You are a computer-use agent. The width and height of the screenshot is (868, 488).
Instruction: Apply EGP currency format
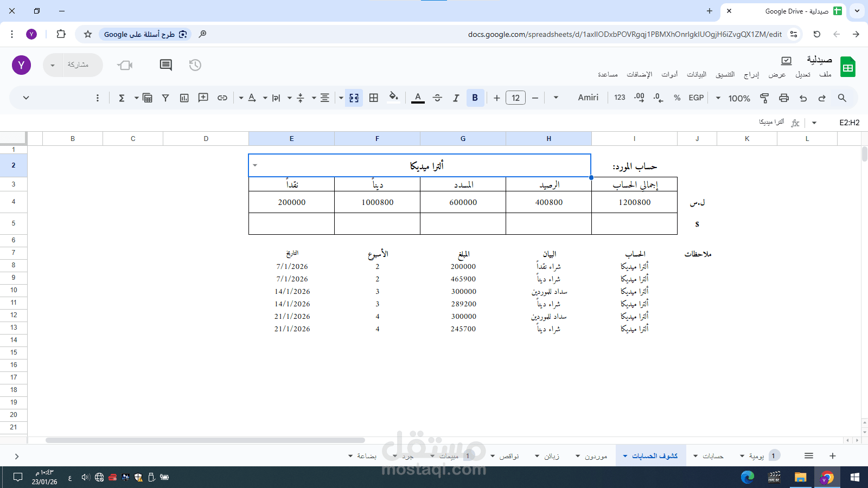pyautogui.click(x=696, y=98)
